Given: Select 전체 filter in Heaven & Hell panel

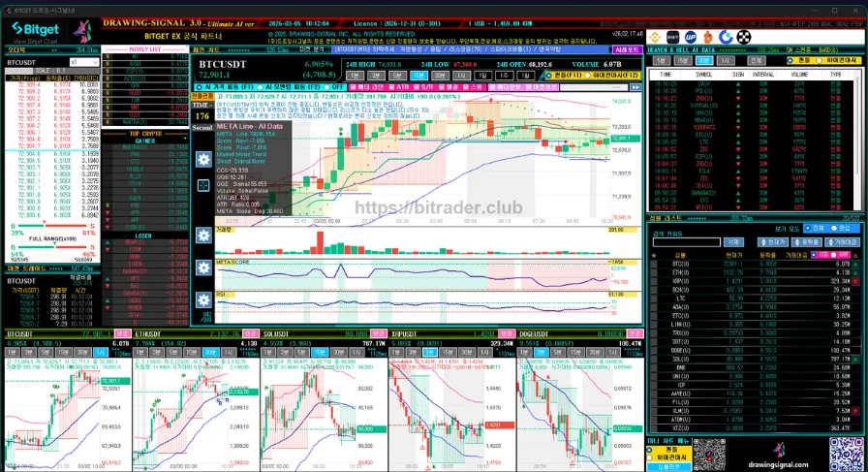Looking at the screenshot, I should click(755, 60).
